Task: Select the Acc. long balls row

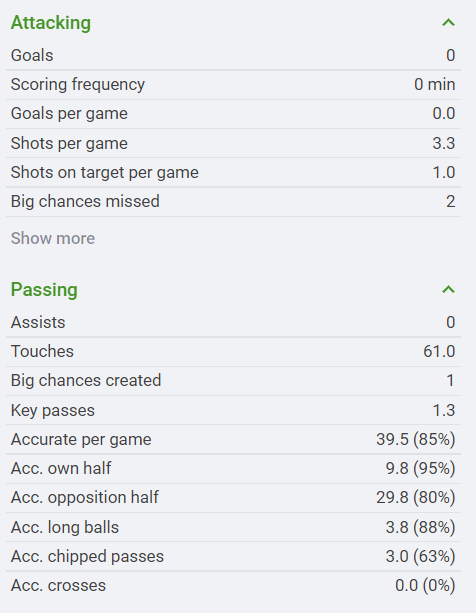Action: [233, 527]
